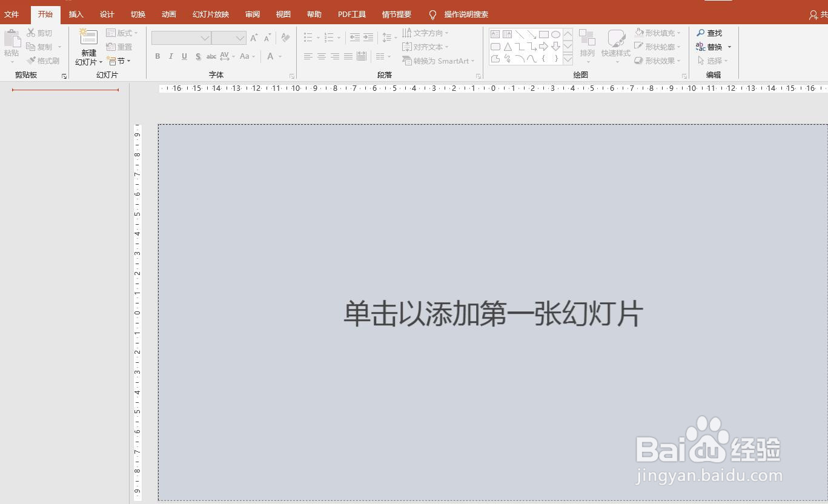Select the Vertical Text Box shape
Screen dimensions: 828x504
coord(508,35)
